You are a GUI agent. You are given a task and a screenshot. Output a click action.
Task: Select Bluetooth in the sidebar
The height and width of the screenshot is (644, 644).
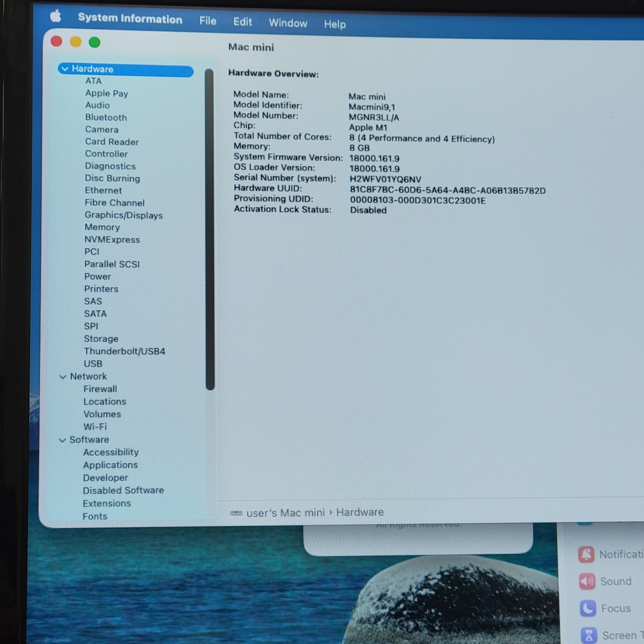pyautogui.click(x=106, y=117)
